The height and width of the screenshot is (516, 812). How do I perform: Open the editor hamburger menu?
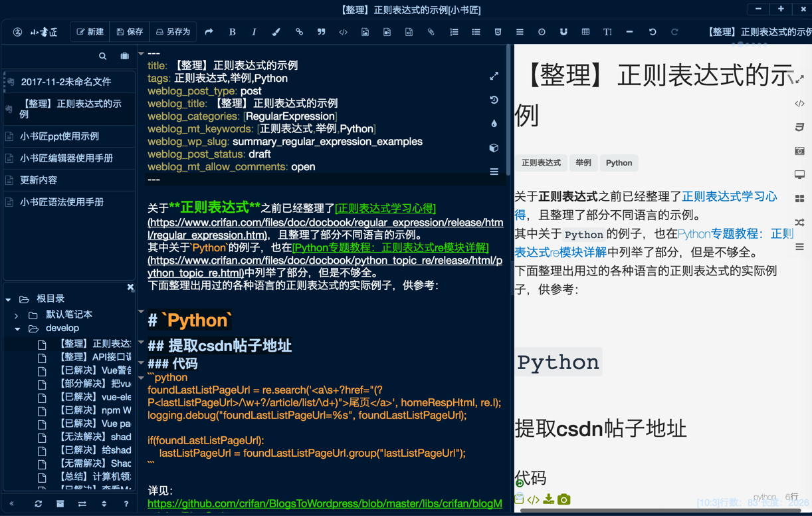(494, 172)
